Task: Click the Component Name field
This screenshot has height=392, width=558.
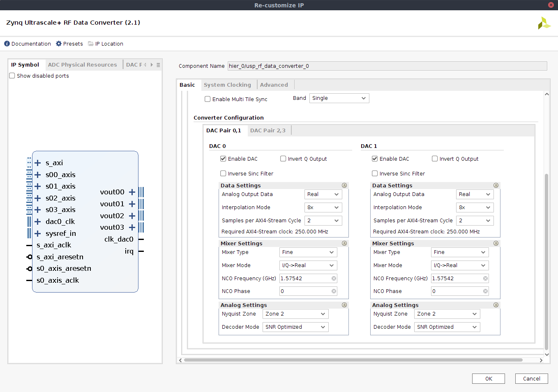Action: [x=387, y=66]
